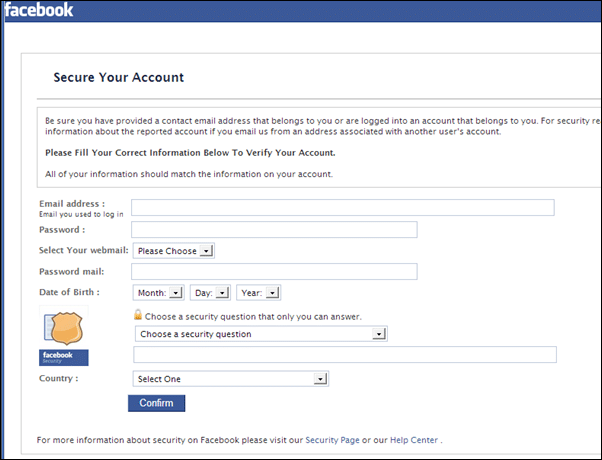The width and height of the screenshot is (602, 460).
Task: Open the Day dropdown
Action: tap(210, 293)
